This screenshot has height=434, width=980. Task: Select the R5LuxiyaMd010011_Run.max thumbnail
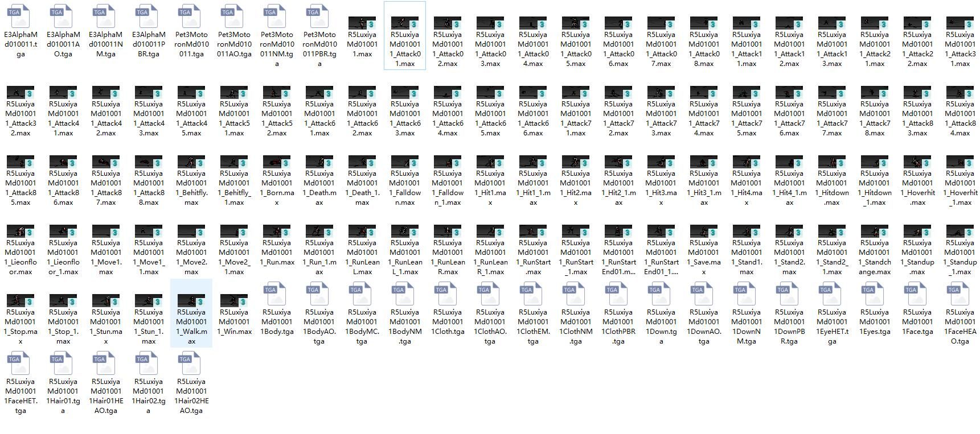277,231
